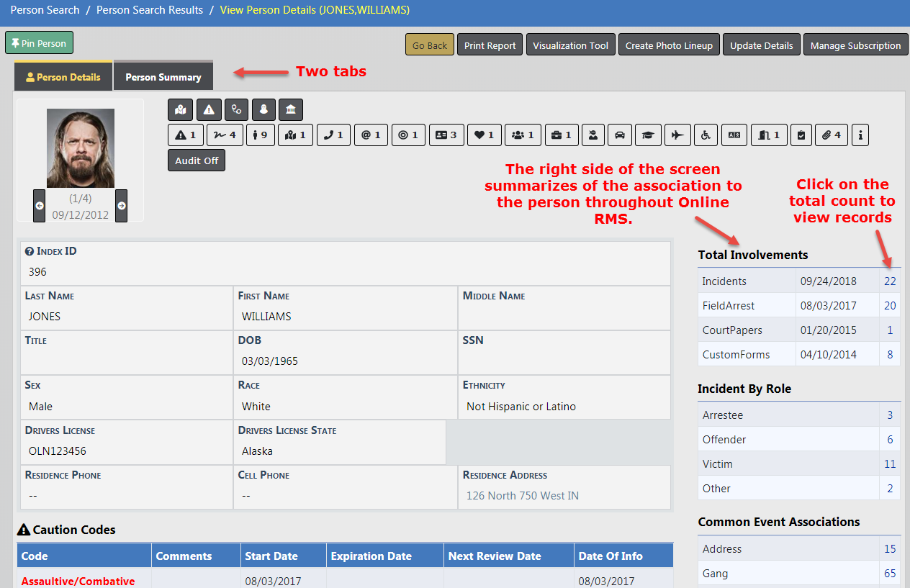Image resolution: width=910 pixels, height=588 pixels.
Task: Click Person Search Results breadcrumb
Action: coord(150,10)
